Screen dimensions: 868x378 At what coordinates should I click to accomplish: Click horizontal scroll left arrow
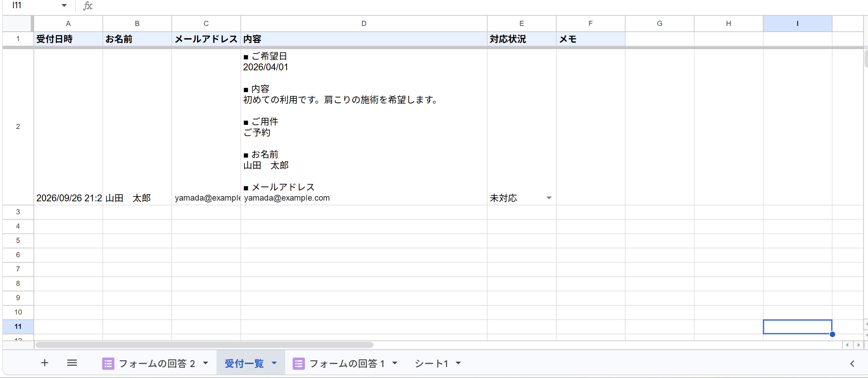pos(847,345)
